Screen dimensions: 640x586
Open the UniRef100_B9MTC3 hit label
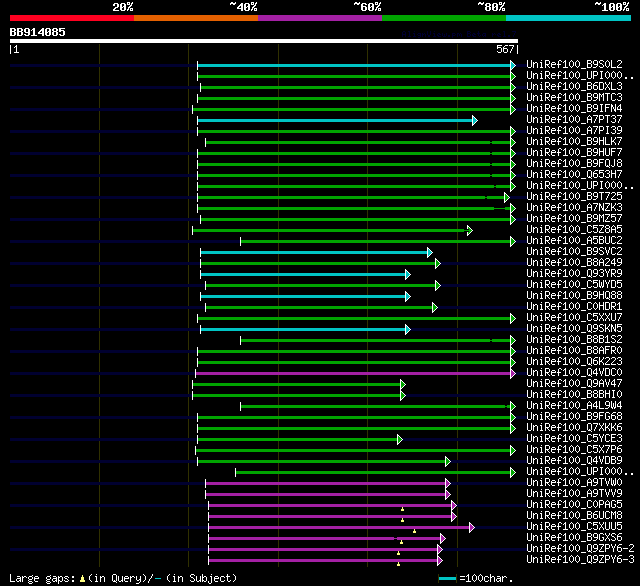pos(574,98)
